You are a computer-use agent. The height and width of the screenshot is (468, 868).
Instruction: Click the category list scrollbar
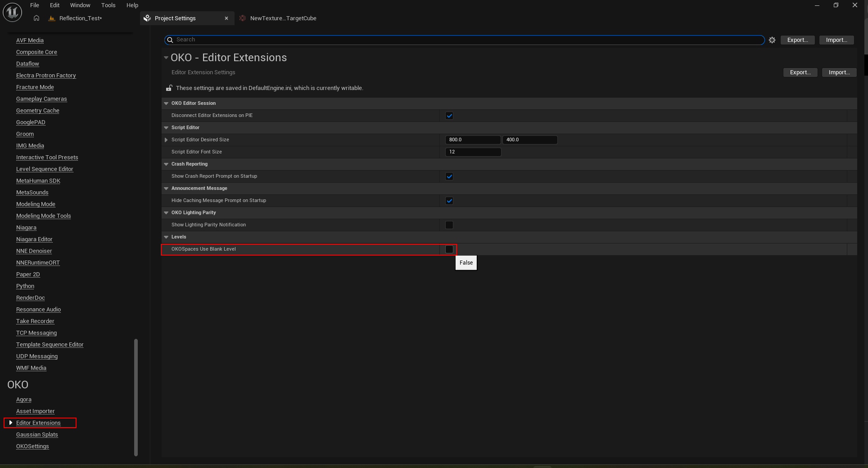[136, 397]
